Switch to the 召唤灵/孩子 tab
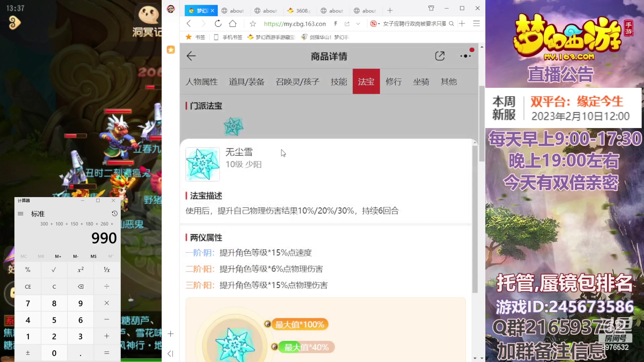The image size is (644, 362). pos(298,81)
